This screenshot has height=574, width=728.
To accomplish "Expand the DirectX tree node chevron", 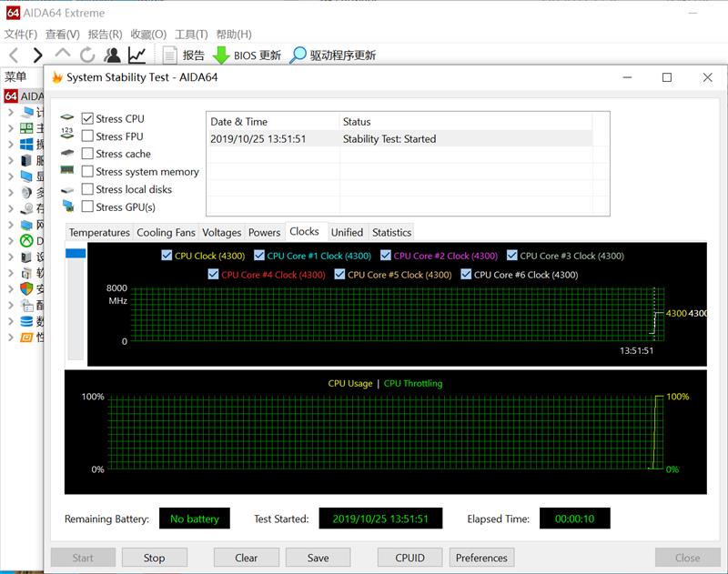I will point(11,240).
